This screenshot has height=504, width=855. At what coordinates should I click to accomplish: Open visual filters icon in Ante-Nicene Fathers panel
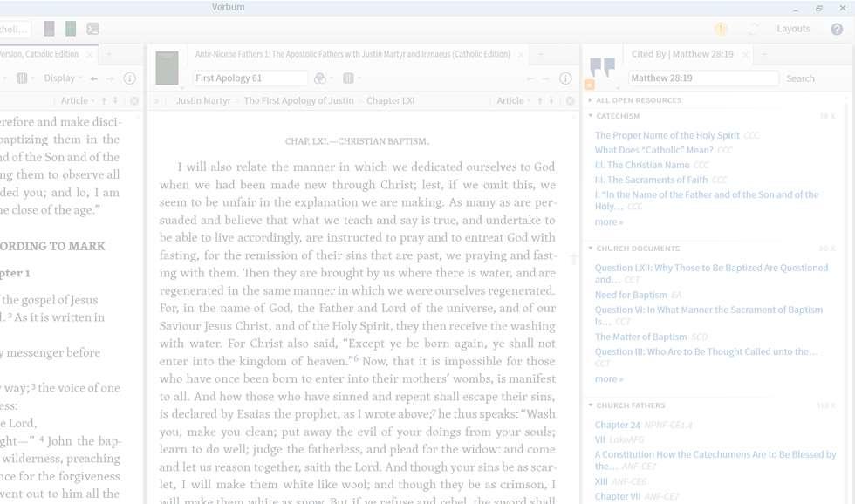click(x=320, y=78)
